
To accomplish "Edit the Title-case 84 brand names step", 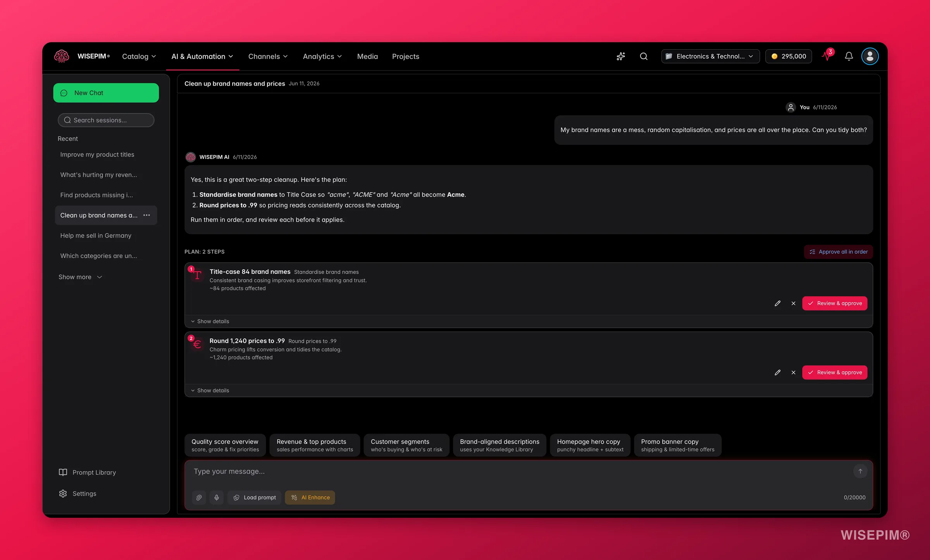I will pos(777,303).
